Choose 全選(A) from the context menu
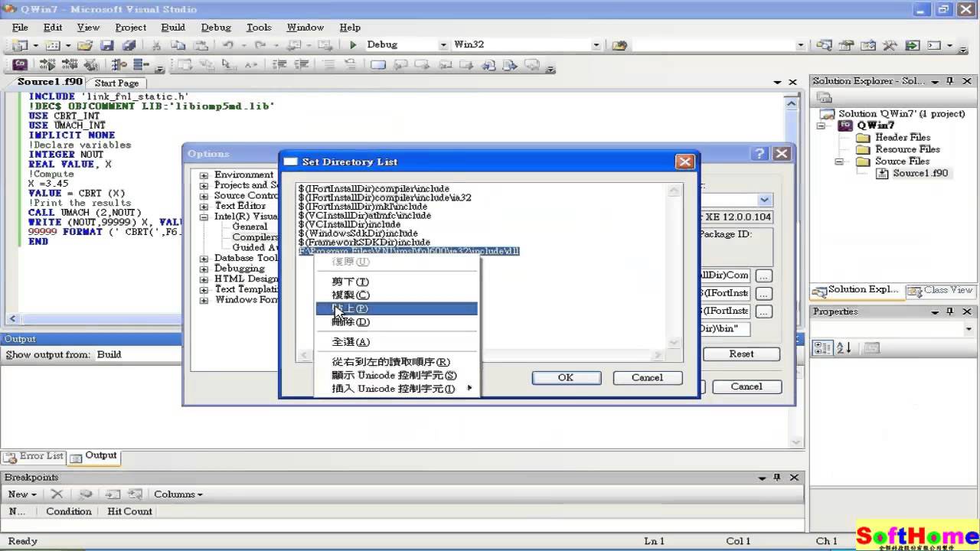The height and width of the screenshot is (551, 980). coord(397,342)
